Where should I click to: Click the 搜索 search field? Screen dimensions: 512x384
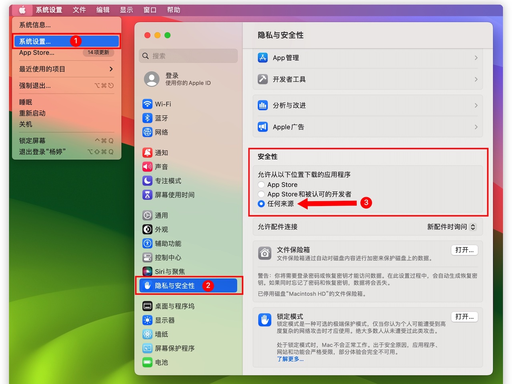(x=188, y=56)
